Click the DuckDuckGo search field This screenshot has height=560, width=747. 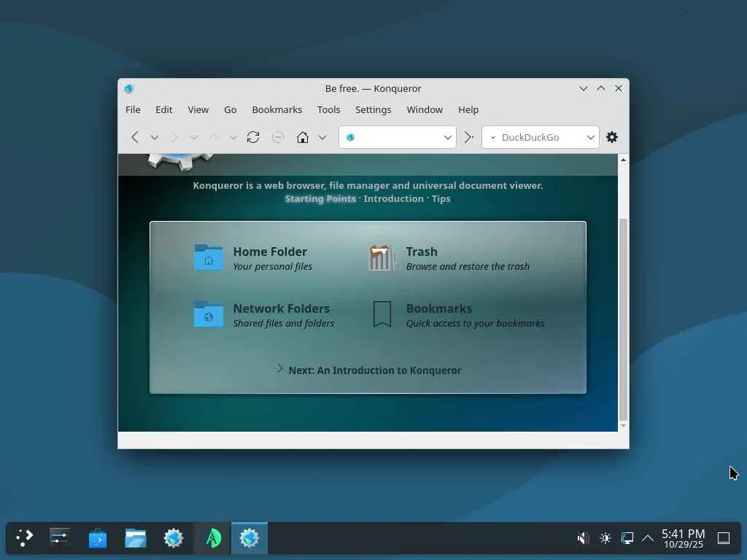click(541, 138)
